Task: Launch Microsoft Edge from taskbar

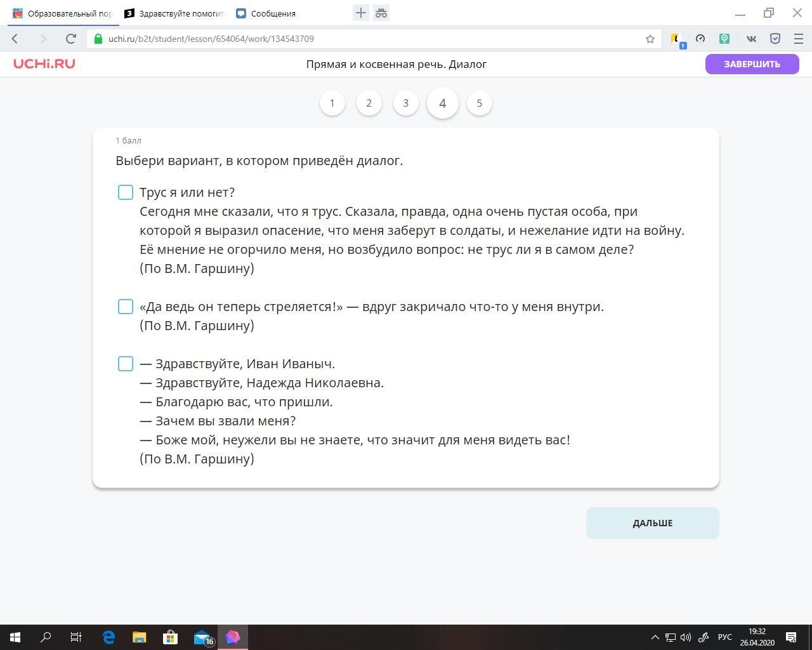Action: tap(108, 637)
